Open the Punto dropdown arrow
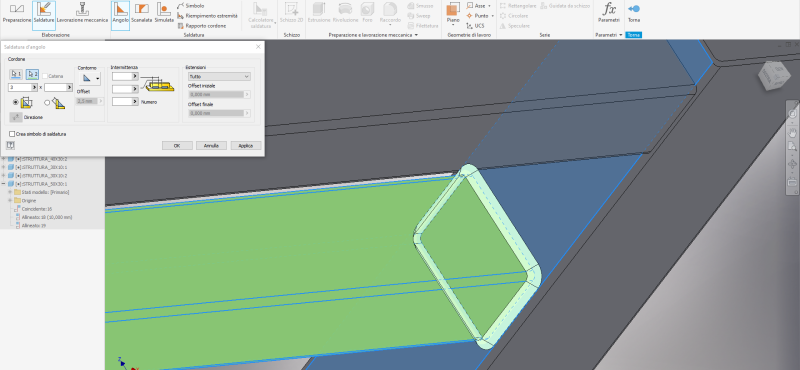The height and width of the screenshot is (370, 800). (x=492, y=16)
